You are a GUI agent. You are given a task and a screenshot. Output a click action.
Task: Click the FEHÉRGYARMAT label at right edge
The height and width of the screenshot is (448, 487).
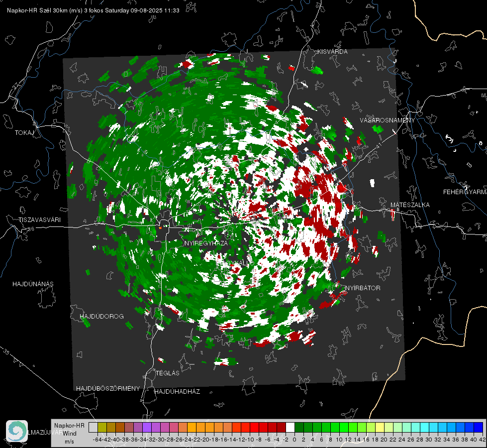click(465, 192)
